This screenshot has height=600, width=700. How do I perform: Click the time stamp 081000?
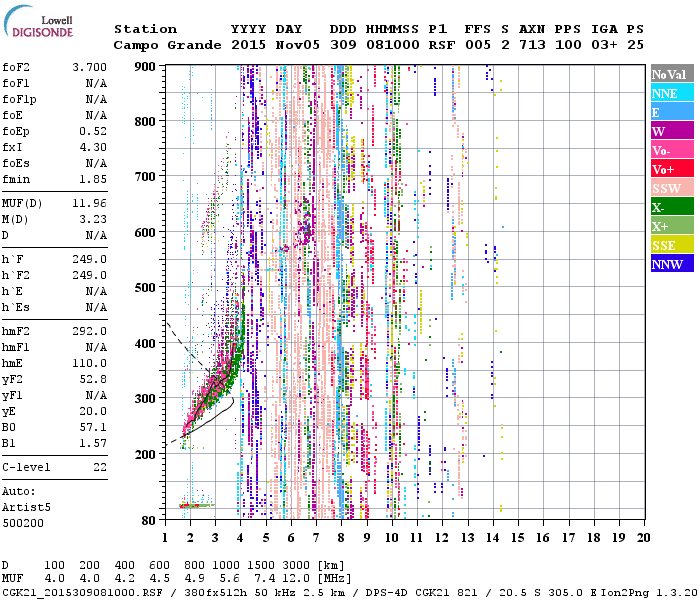[392, 45]
